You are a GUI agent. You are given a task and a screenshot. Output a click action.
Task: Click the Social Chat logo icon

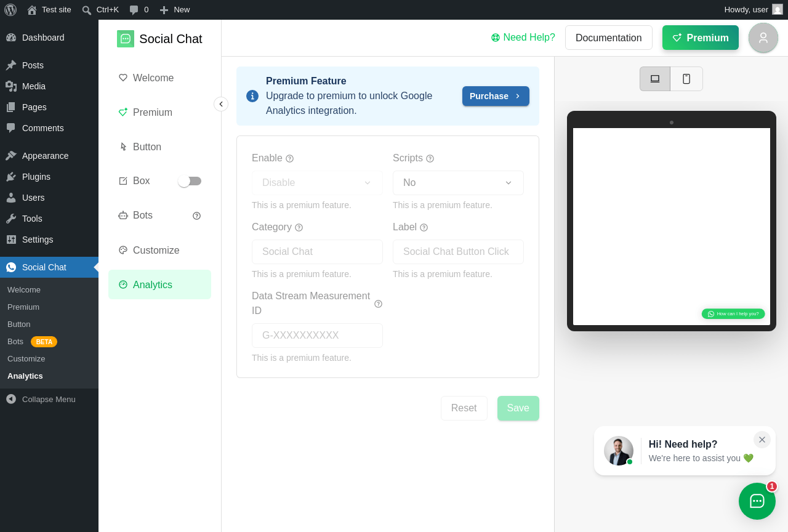126,39
